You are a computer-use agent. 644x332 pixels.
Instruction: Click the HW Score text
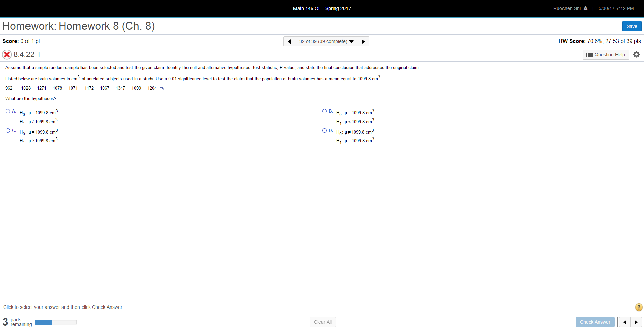click(x=599, y=41)
